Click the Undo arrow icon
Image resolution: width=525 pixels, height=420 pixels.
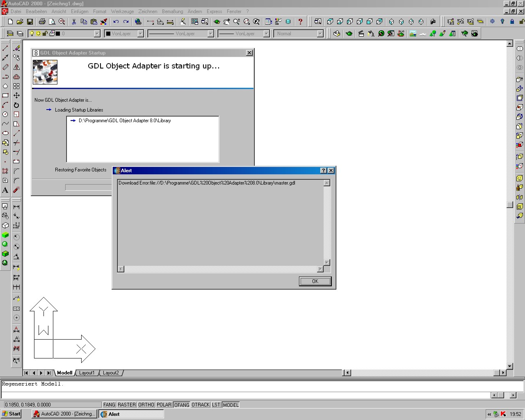pyautogui.click(x=116, y=22)
